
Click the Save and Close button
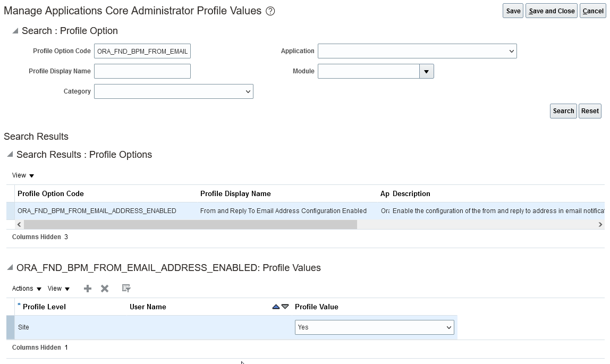pos(552,11)
